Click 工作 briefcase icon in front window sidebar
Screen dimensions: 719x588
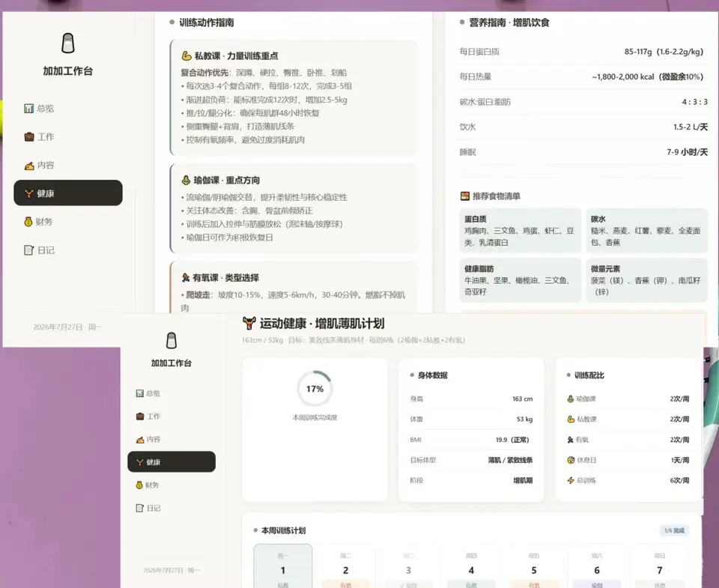click(x=140, y=416)
